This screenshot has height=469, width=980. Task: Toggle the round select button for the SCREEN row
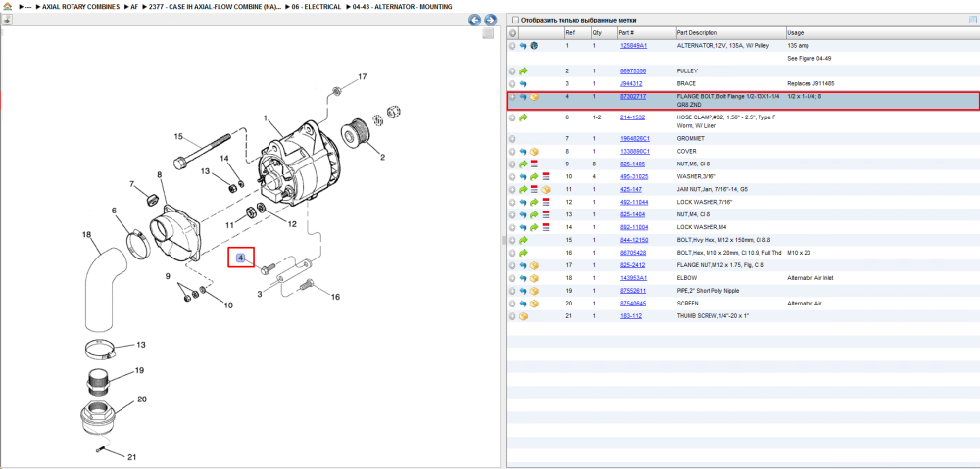(x=512, y=304)
